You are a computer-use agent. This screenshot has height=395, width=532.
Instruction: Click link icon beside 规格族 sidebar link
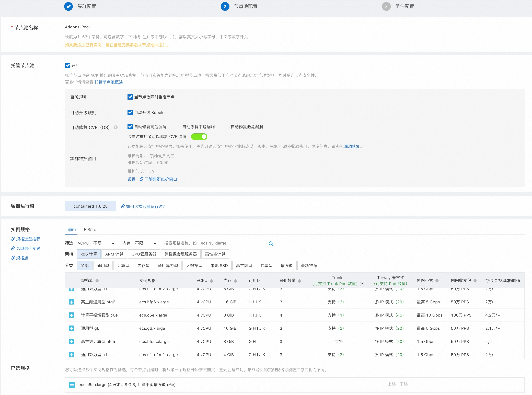pos(13,258)
